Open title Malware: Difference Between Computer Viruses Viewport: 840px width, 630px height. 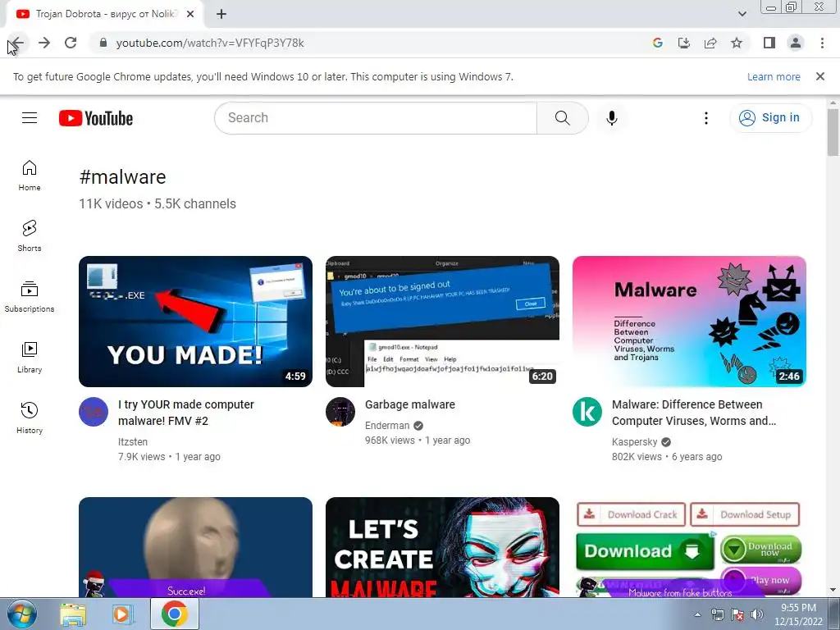pyautogui.click(x=694, y=413)
